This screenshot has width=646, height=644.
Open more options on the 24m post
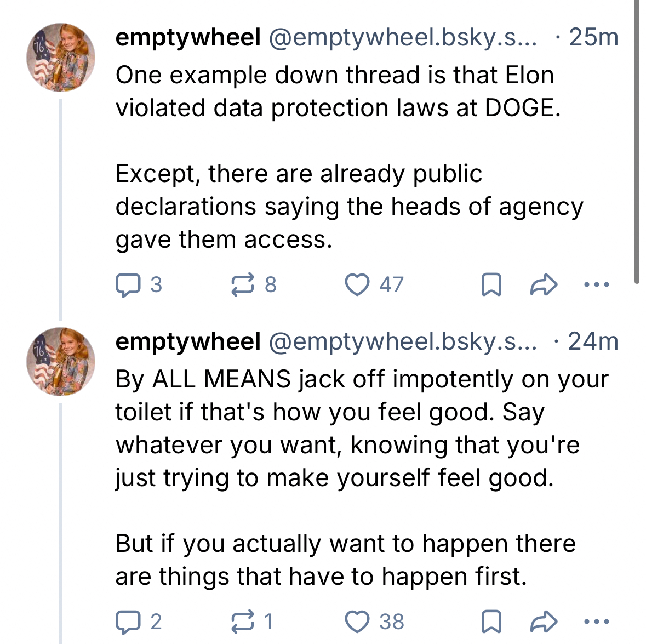596,622
